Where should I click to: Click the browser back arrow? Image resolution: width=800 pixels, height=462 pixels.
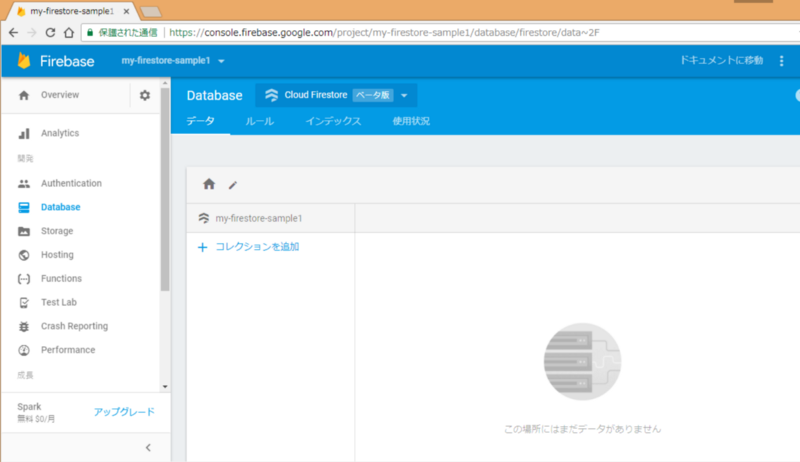(14, 33)
